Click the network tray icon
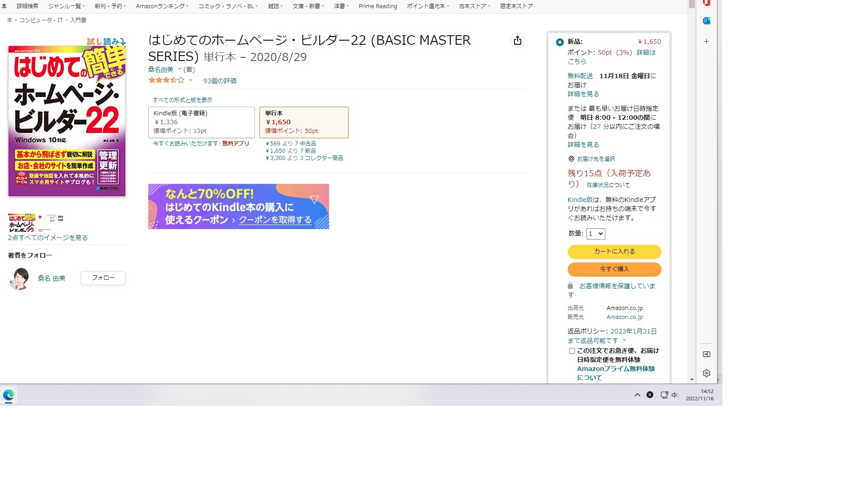This screenshot has height=488, width=868. point(664,395)
